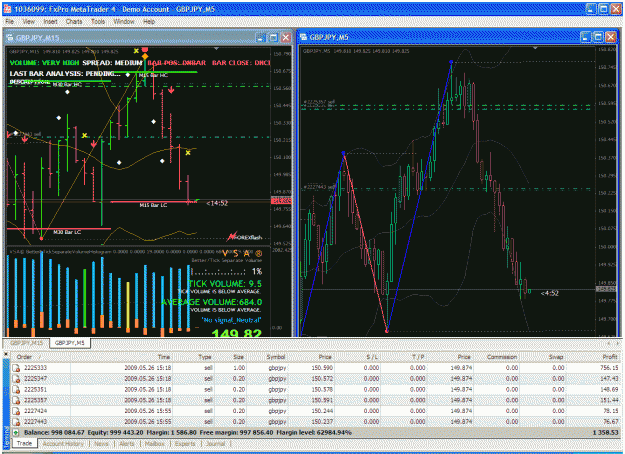This screenshot has width=625, height=454.
Task: Click the trade icon of order 2225347
Action: click(16, 379)
